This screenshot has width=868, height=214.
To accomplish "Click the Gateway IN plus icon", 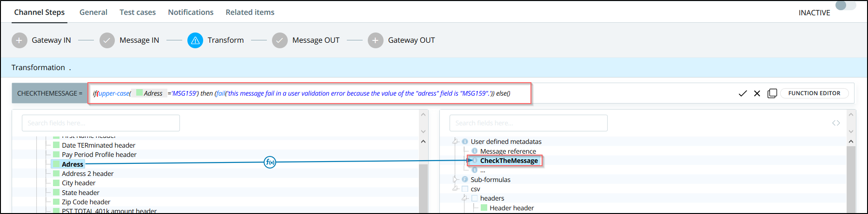I will pyautogui.click(x=19, y=40).
